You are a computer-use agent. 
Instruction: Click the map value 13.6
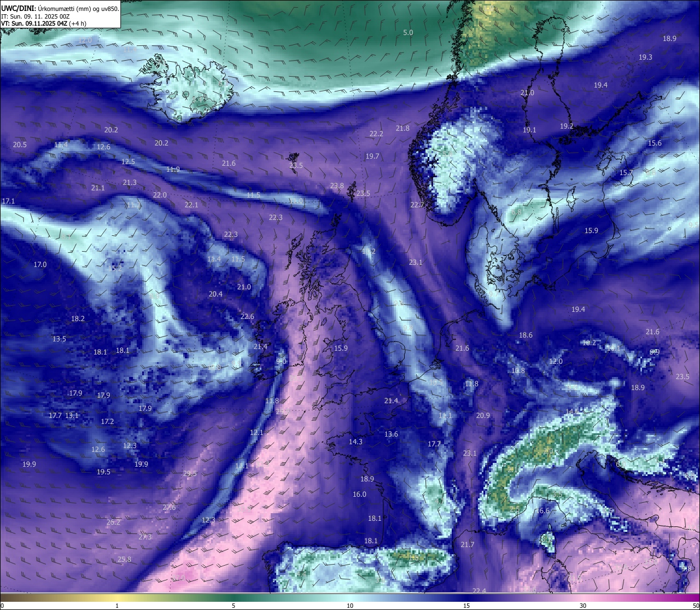(391, 434)
